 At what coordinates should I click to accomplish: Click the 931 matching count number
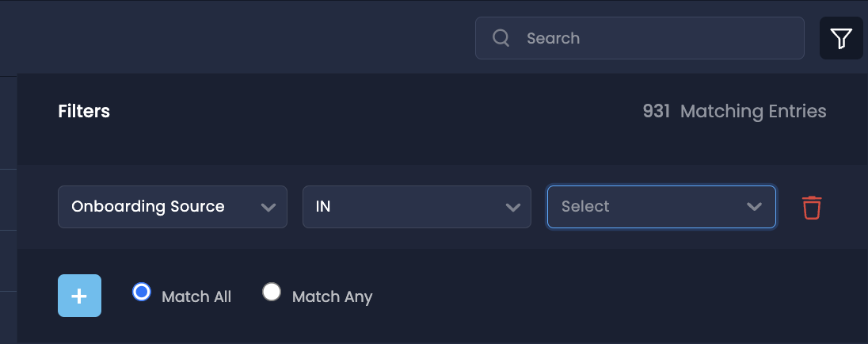(657, 111)
